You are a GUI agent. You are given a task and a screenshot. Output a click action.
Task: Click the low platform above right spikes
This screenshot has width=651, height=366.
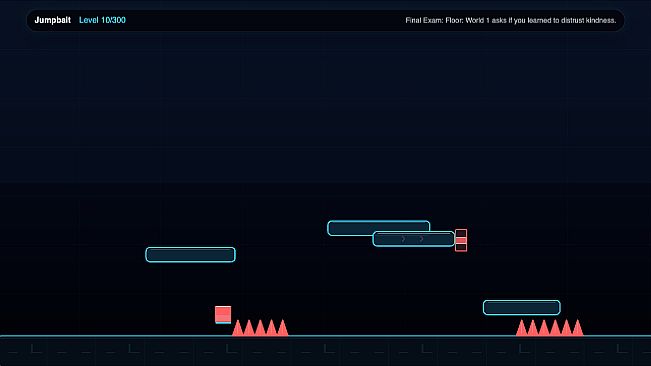pyautogui.click(x=521, y=307)
